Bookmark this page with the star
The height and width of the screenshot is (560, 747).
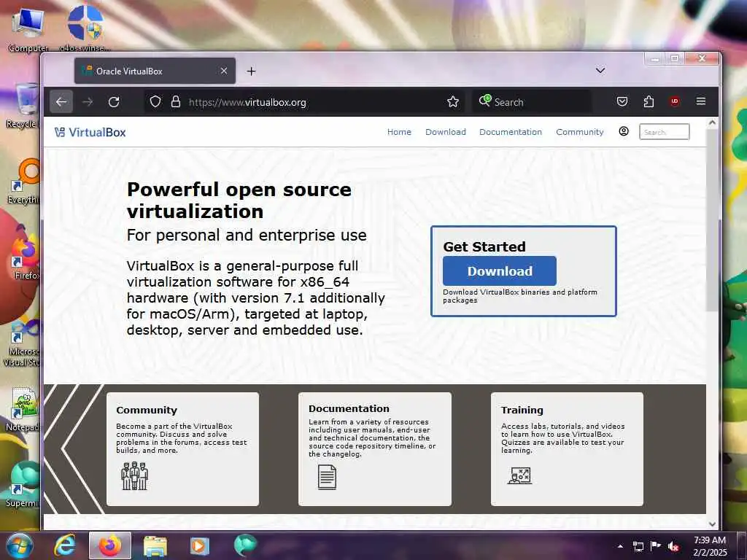click(x=453, y=102)
